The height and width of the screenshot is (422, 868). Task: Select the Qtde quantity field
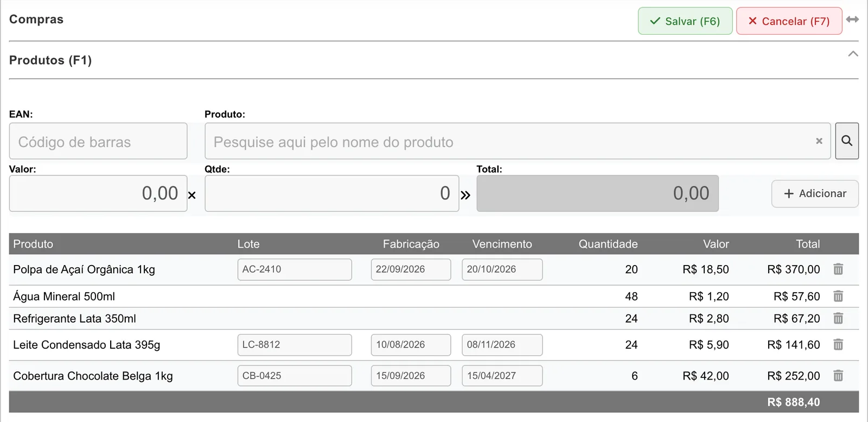click(x=332, y=193)
